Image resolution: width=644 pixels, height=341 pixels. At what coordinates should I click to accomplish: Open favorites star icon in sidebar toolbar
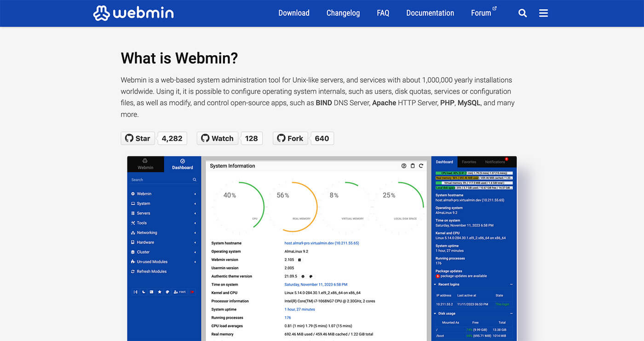pyautogui.click(x=160, y=292)
